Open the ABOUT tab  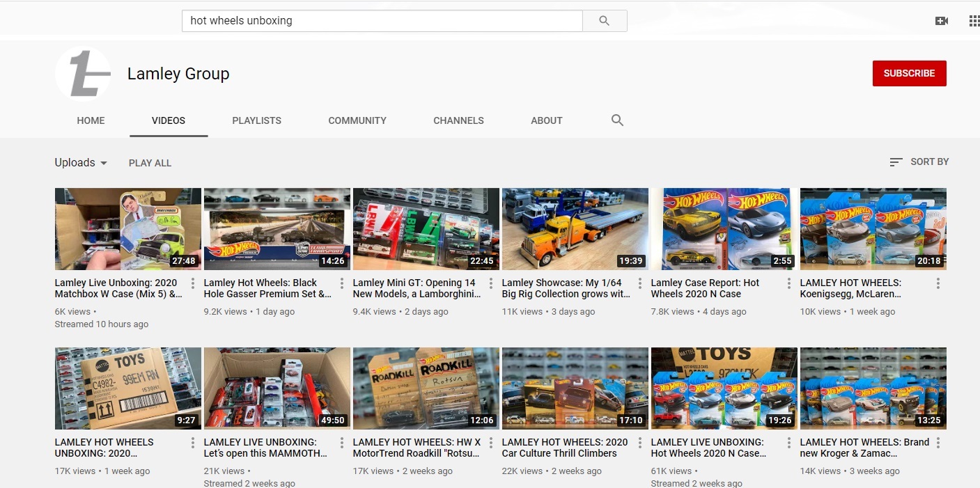[x=547, y=120]
